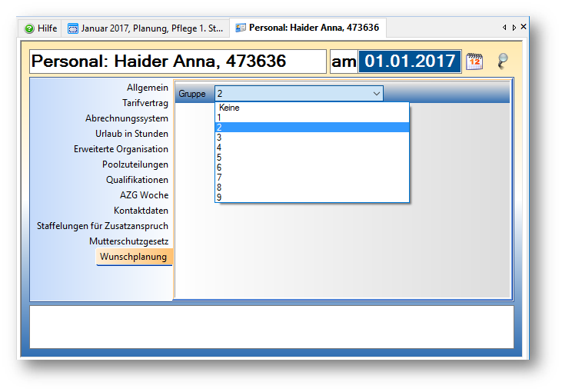The height and width of the screenshot is (392, 562).
Task: Select 'Keine' in Gruppe list
Action: click(229, 108)
